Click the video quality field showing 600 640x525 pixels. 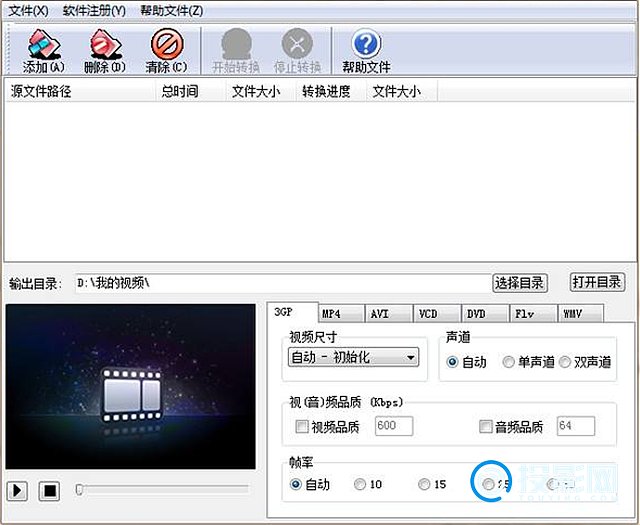point(394,426)
